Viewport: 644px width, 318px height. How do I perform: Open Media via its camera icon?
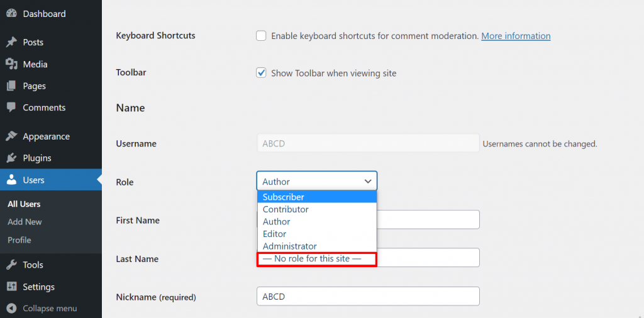[x=11, y=64]
